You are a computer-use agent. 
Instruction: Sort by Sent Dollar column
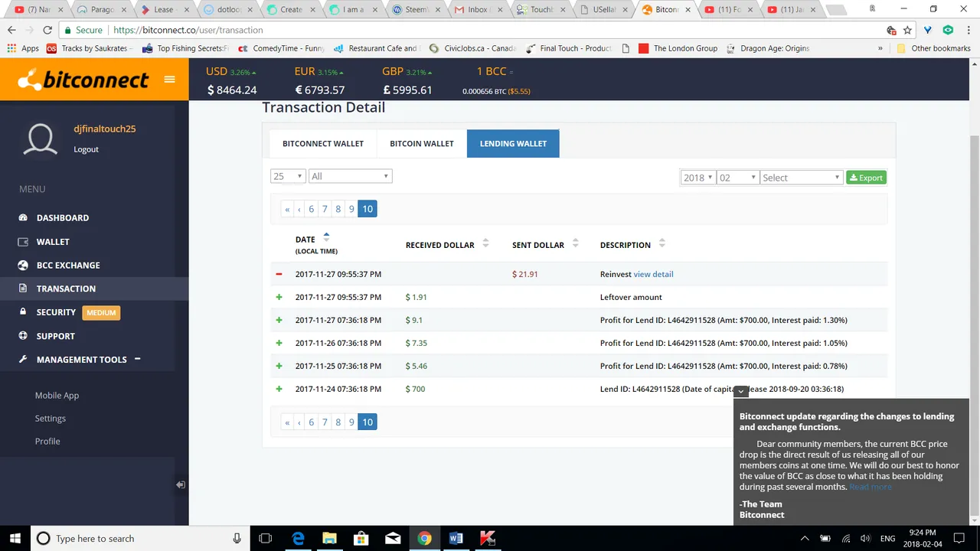click(576, 244)
